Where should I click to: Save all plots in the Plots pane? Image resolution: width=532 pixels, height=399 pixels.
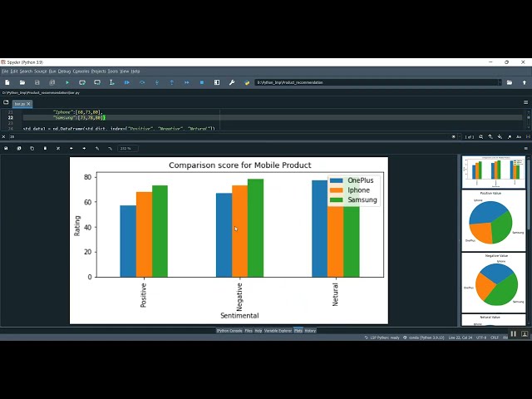click(x=19, y=148)
